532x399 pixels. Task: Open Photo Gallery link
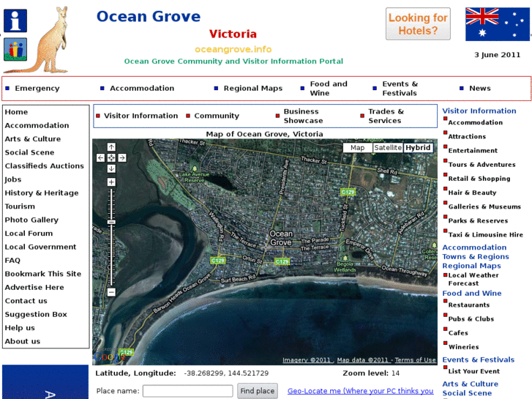pyautogui.click(x=31, y=220)
